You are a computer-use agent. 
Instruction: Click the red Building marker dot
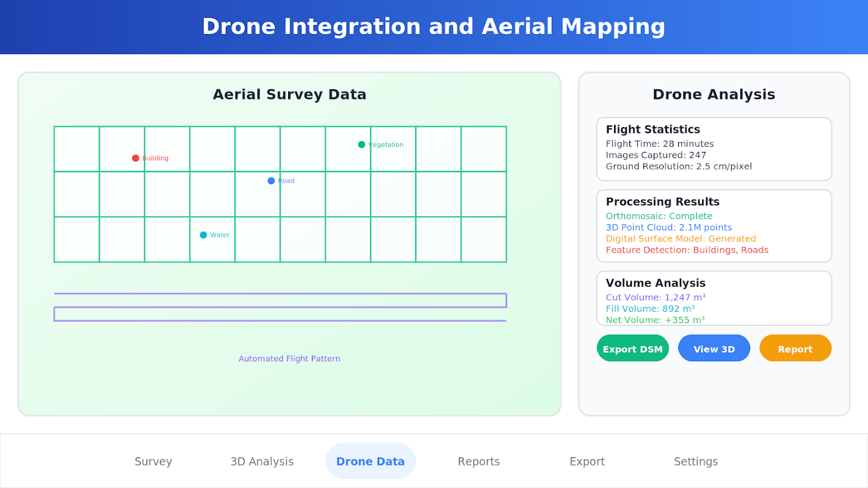tap(136, 158)
